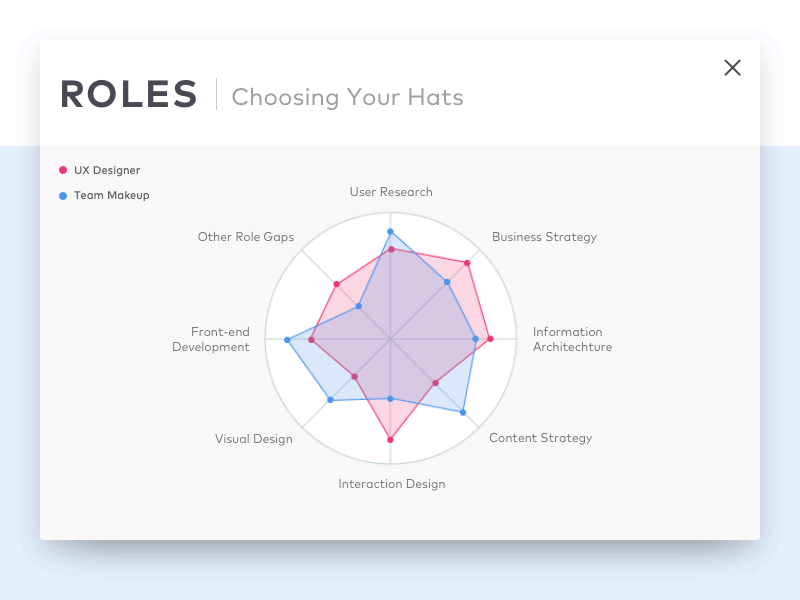This screenshot has height=600, width=800.
Task: Click the blue Team Makeup legend dot
Action: 65,195
